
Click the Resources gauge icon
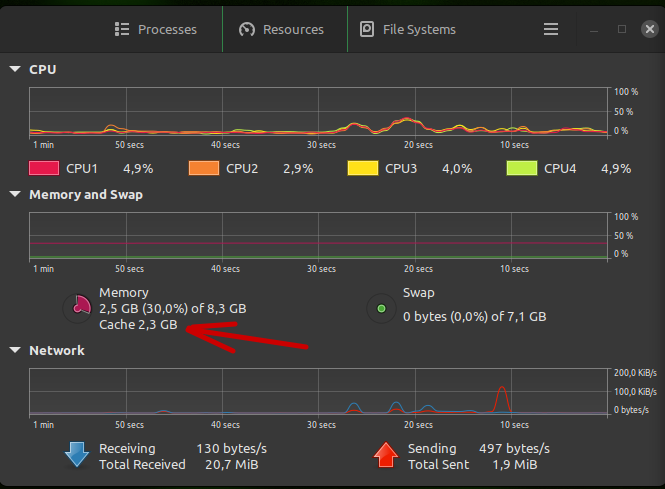(x=247, y=29)
